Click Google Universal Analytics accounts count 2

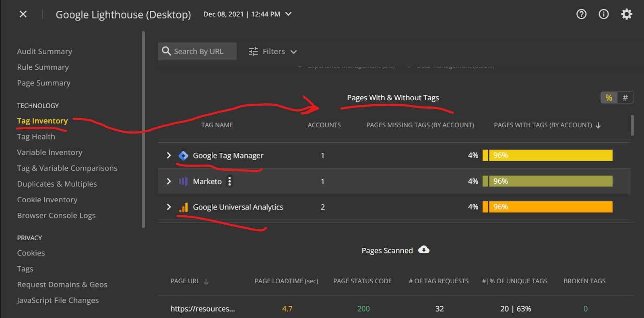(x=322, y=207)
